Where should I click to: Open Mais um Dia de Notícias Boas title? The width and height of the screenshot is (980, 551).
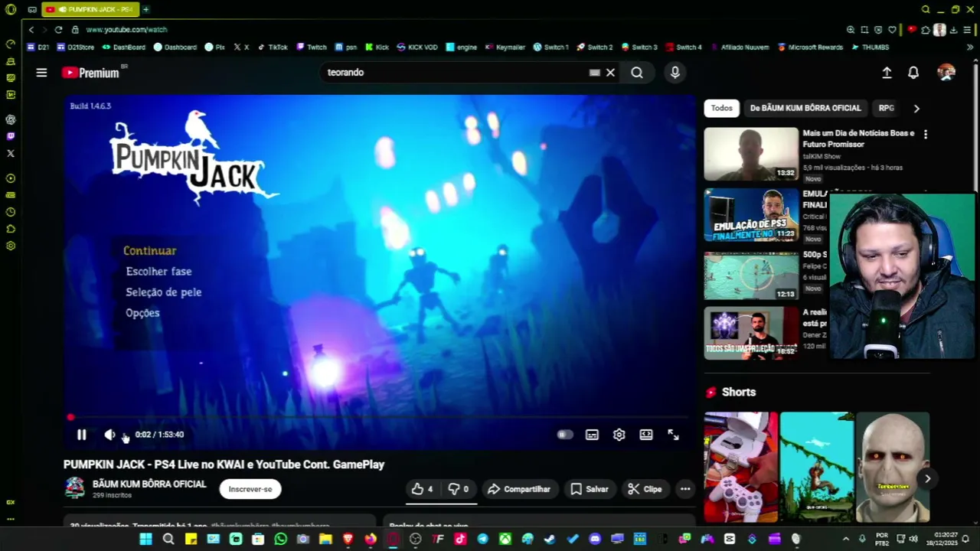pyautogui.click(x=858, y=139)
